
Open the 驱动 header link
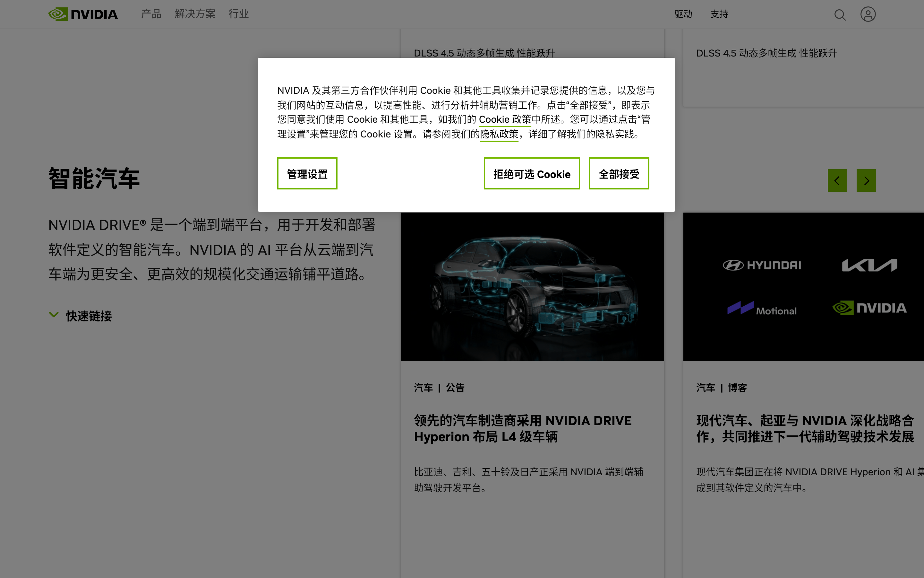683,14
